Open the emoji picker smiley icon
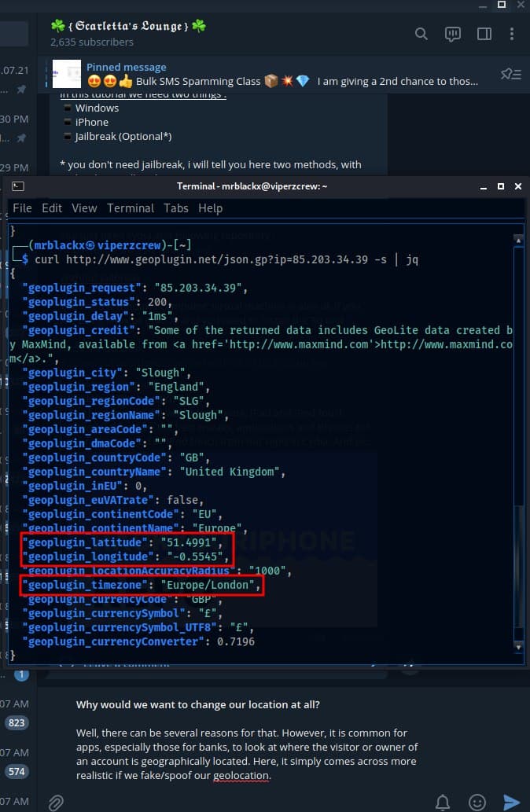Screen dimensions: 530x812 click(x=477, y=802)
